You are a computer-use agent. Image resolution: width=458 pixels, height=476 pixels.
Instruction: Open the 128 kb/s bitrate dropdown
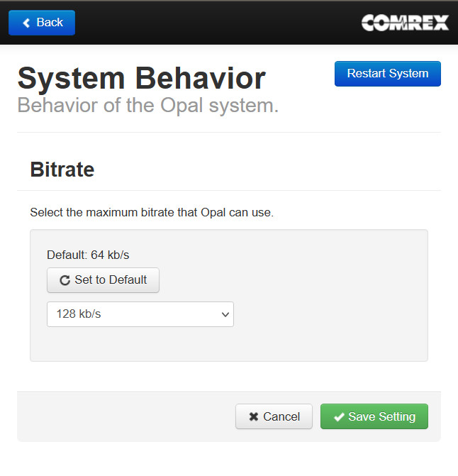coord(140,314)
